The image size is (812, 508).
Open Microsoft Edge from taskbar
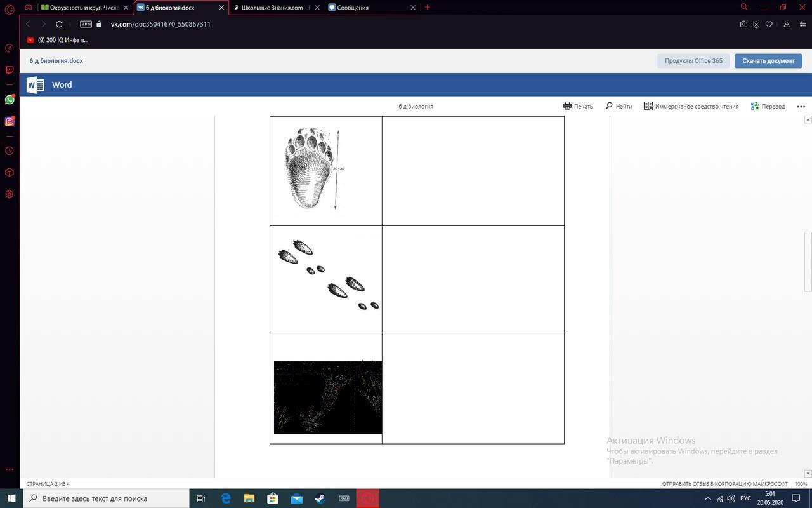click(x=226, y=498)
